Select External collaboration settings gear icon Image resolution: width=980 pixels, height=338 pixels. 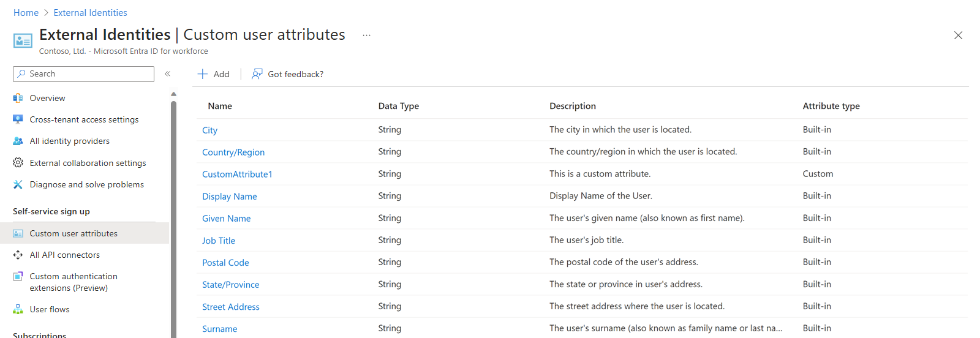pos(18,163)
